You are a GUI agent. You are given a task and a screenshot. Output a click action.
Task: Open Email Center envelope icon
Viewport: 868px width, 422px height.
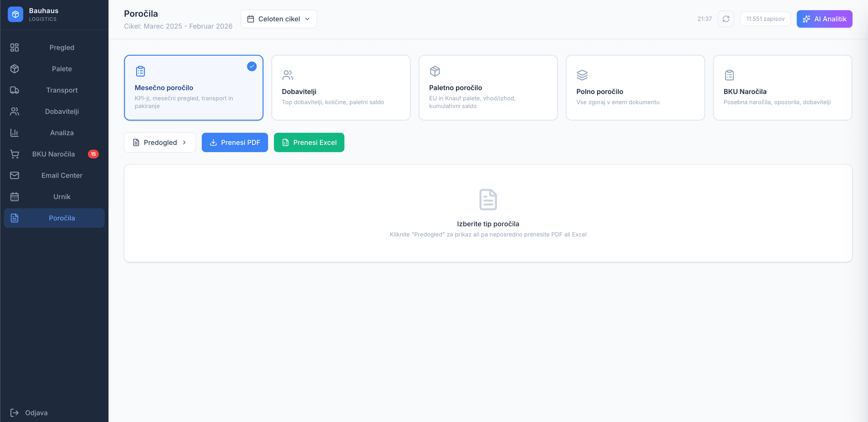point(15,175)
